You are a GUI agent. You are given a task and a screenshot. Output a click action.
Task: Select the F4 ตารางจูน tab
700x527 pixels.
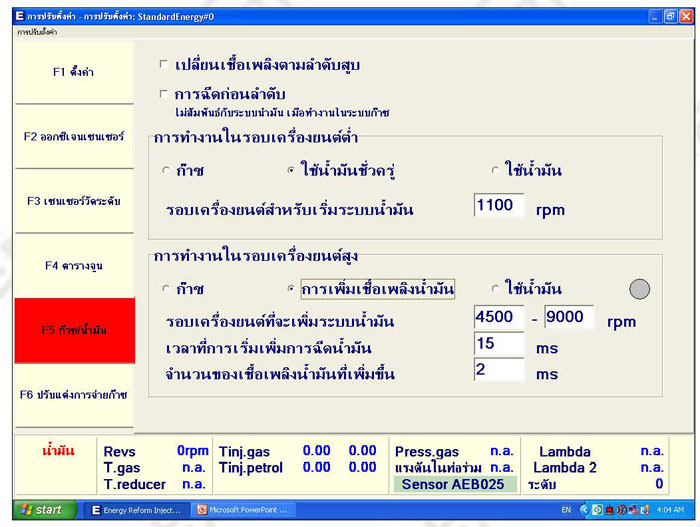(73, 266)
